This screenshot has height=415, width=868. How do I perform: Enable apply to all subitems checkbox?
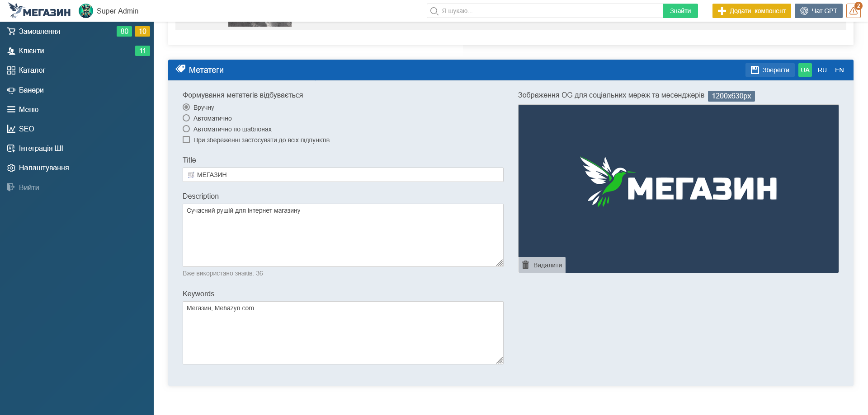coord(186,140)
